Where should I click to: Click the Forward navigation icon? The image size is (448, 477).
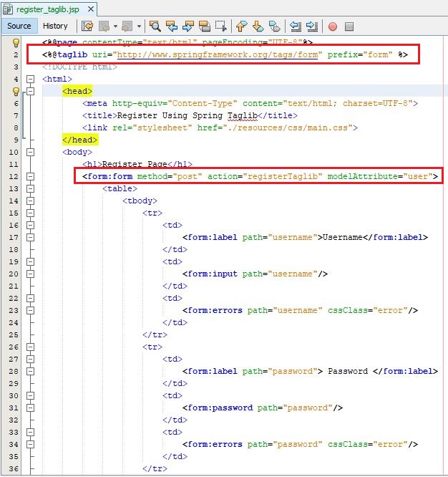tap(127, 26)
